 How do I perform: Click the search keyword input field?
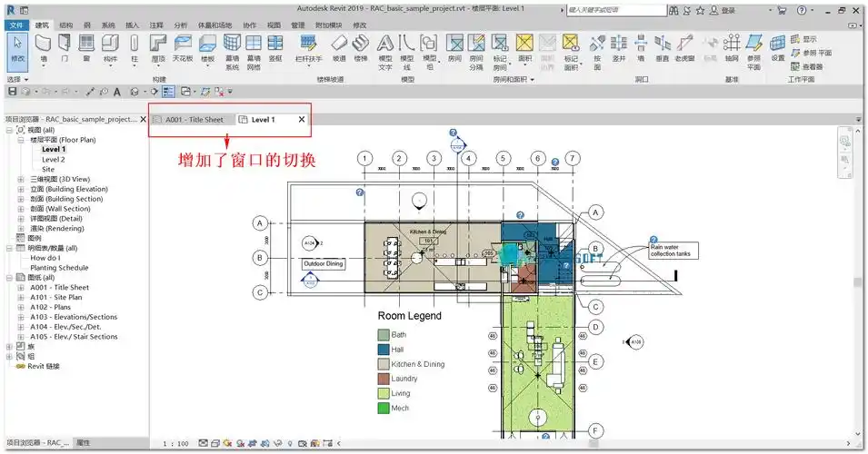[616, 10]
